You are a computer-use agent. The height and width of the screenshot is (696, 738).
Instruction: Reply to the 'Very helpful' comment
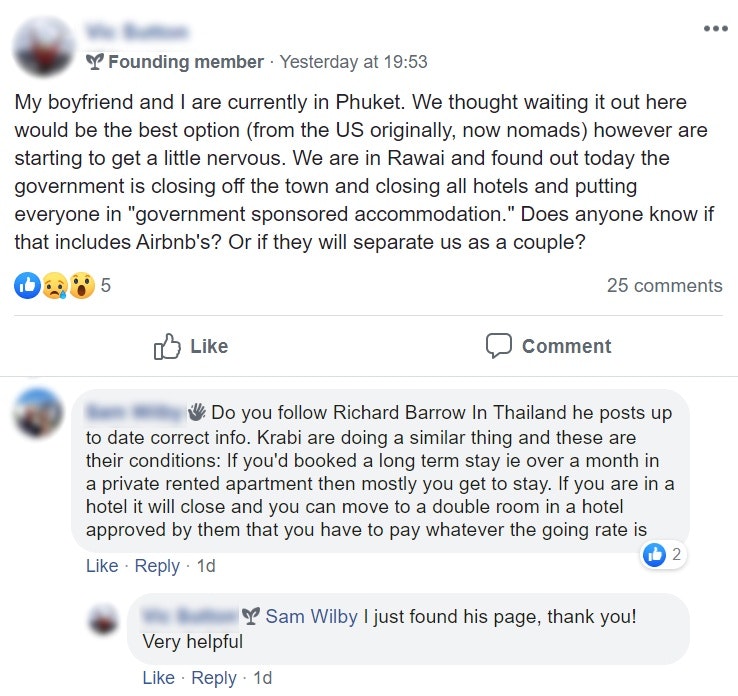tap(214, 678)
